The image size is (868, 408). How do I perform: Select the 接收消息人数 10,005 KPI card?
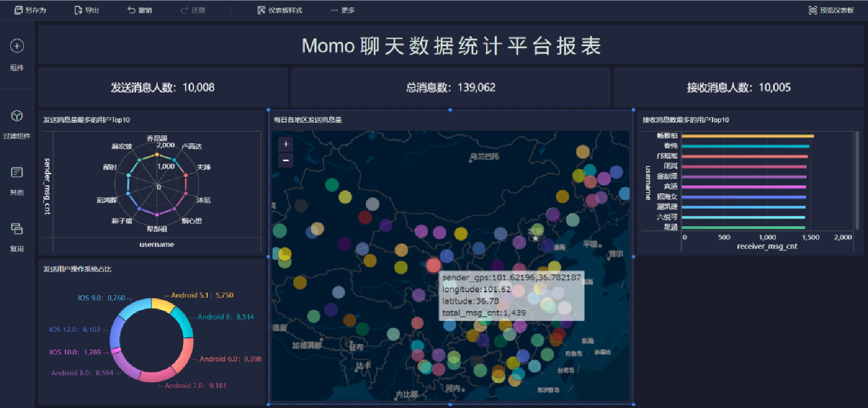(x=739, y=88)
